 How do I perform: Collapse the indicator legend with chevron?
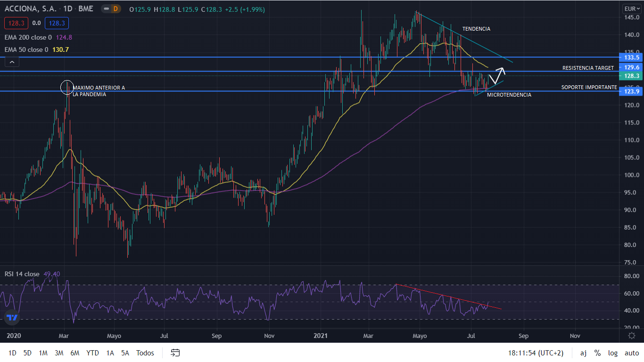pos(12,62)
